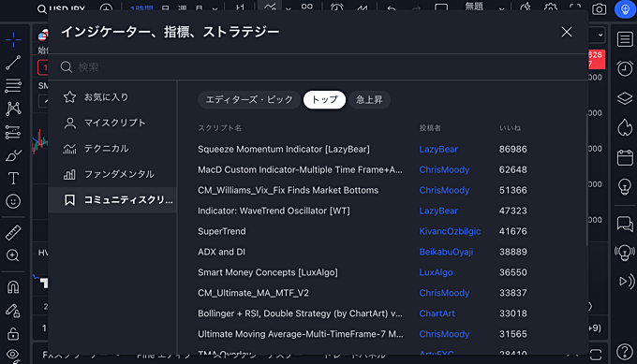Hide all drawings with eye icon
637x364 pixels.
[13, 355]
